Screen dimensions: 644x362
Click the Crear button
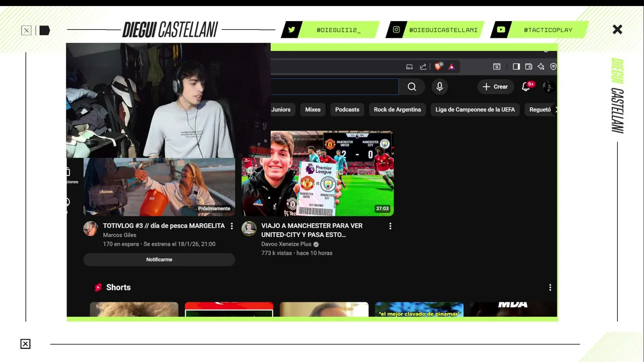click(x=496, y=86)
